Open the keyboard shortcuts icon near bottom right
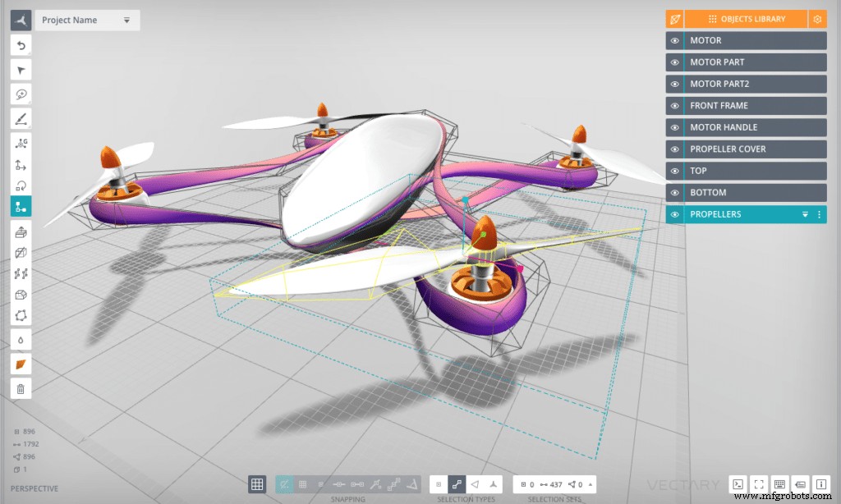841x504 pixels. (x=779, y=484)
